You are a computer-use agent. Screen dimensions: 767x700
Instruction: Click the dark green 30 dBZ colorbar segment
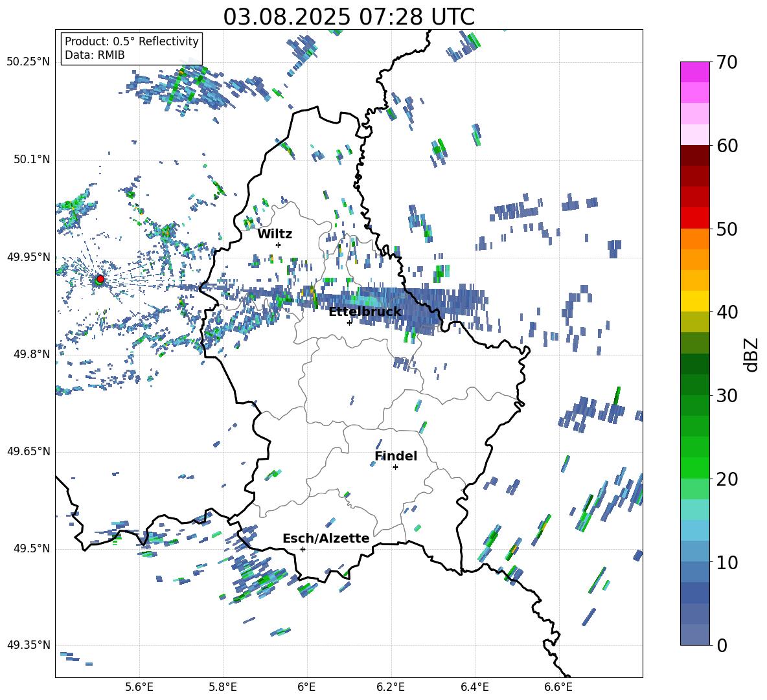(694, 384)
